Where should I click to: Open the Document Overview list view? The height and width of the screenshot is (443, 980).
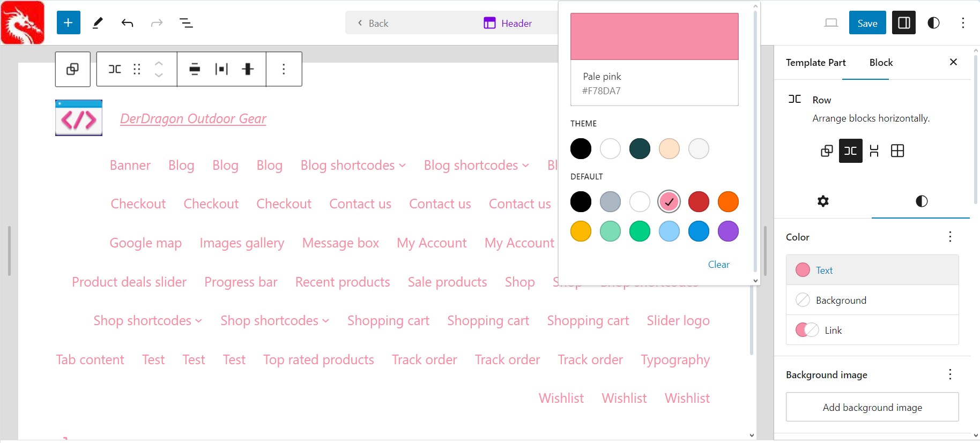point(186,23)
